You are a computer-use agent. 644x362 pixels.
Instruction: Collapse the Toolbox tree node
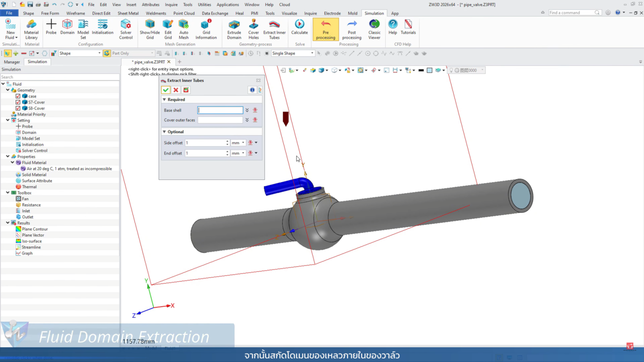[8, 193]
